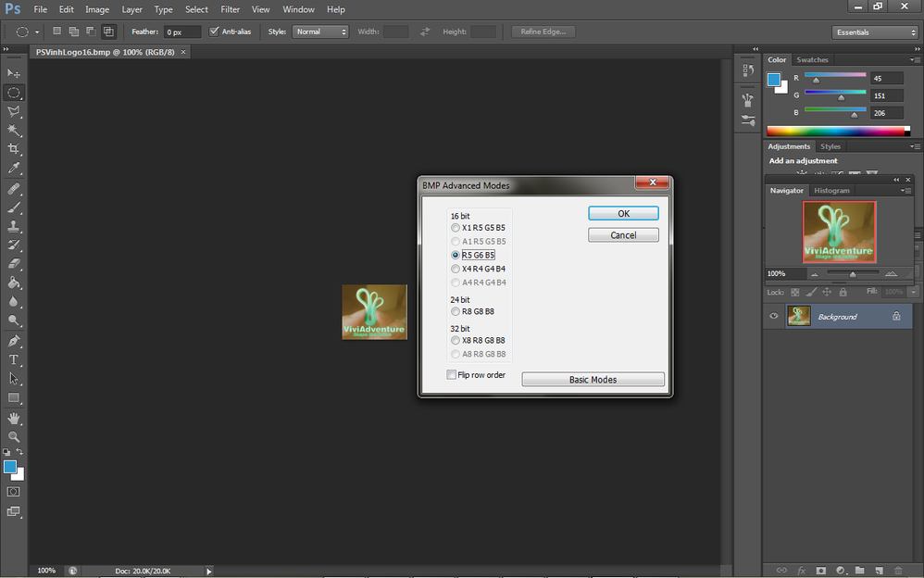Switch to the Histogram tab
This screenshot has width=924, height=578.
(831, 191)
